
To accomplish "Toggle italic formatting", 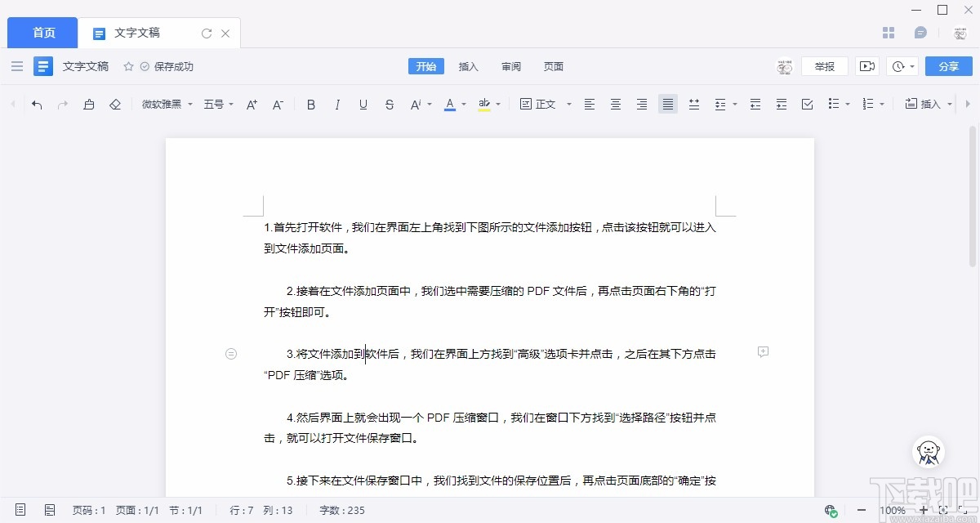I will pos(337,104).
